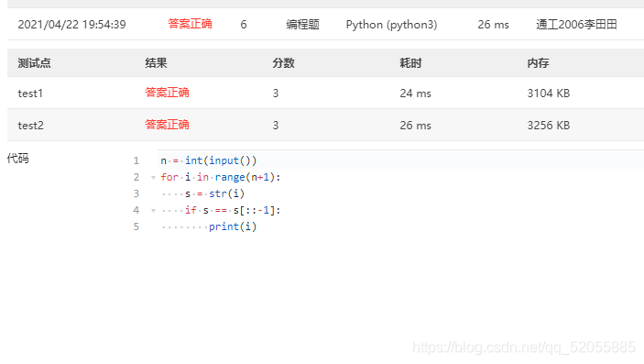Click code line 4: if s == s[::-1]:
This screenshot has height=364, width=644.
click(233, 210)
